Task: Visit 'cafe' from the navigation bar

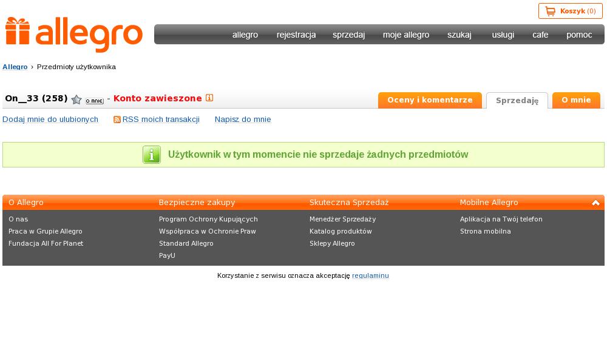Action: tap(540, 35)
